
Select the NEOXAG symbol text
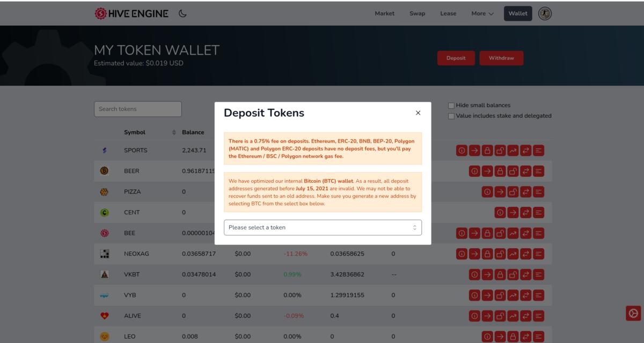136,253
